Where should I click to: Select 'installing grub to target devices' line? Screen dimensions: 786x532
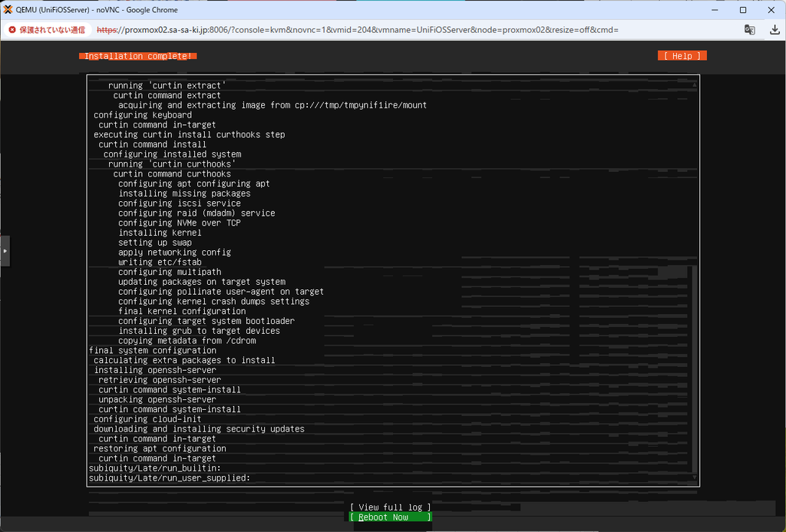[x=199, y=331]
